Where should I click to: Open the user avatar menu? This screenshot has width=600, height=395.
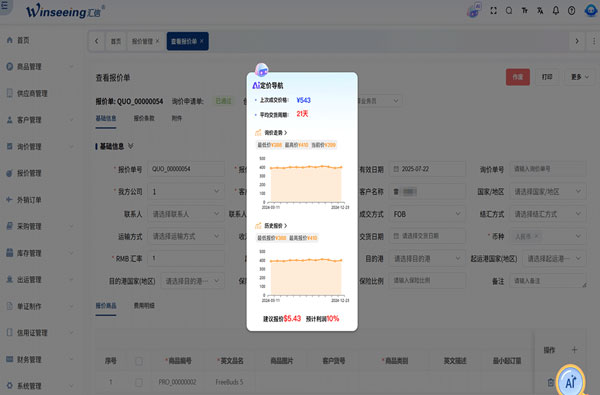click(591, 10)
